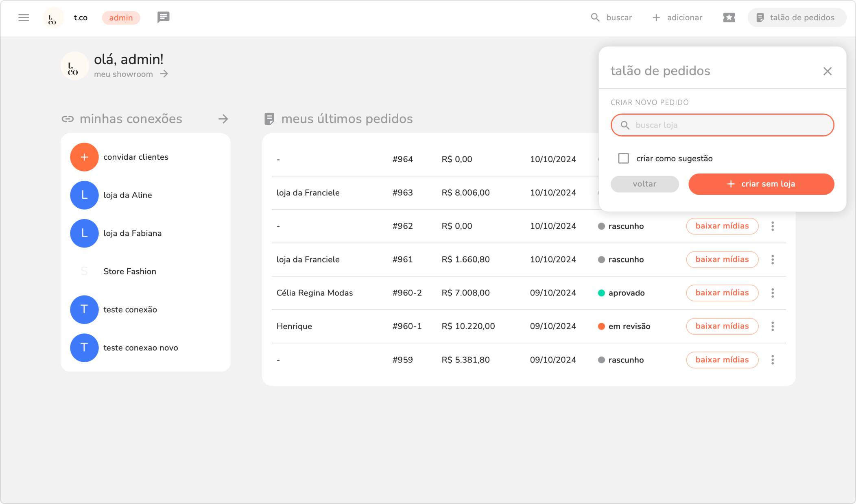Click the t.co logo in top bar
Image resolution: width=856 pixels, height=504 pixels.
click(x=53, y=18)
